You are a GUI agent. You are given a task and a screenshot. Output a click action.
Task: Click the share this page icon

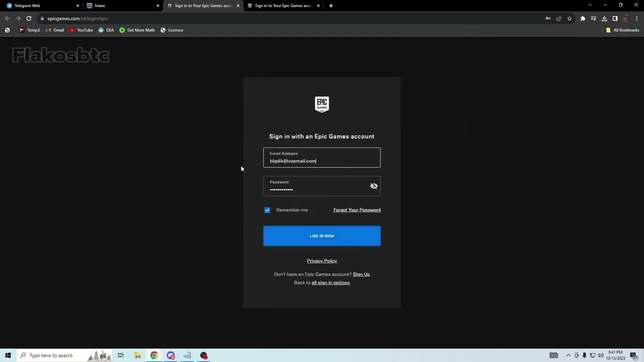(558, 19)
